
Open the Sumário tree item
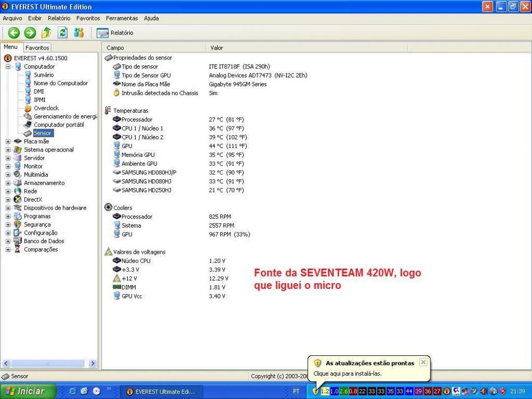(44, 75)
